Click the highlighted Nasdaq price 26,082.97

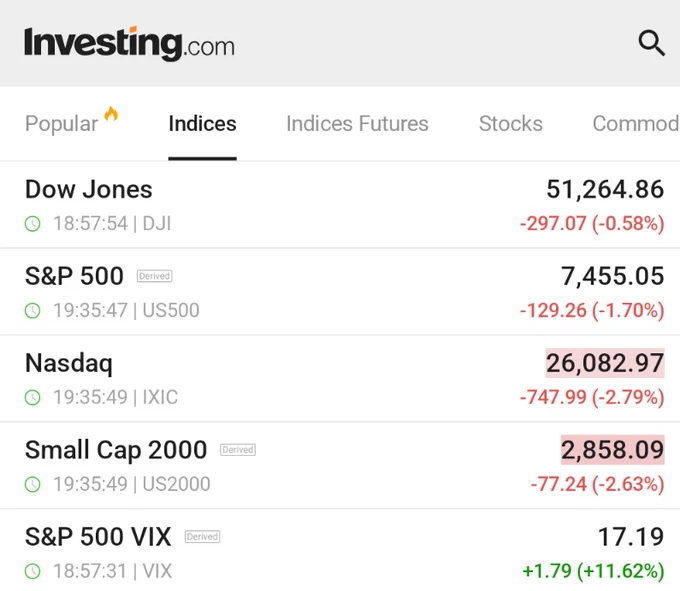pos(605,363)
